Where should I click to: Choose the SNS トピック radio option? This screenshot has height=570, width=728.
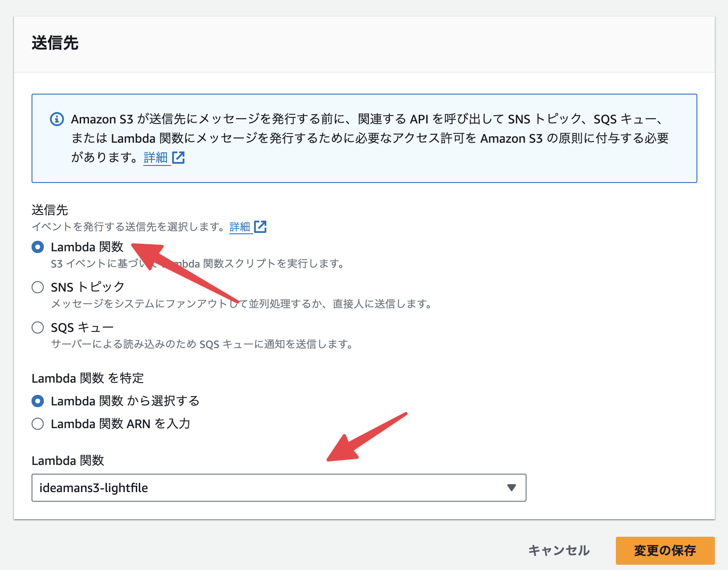click(38, 288)
